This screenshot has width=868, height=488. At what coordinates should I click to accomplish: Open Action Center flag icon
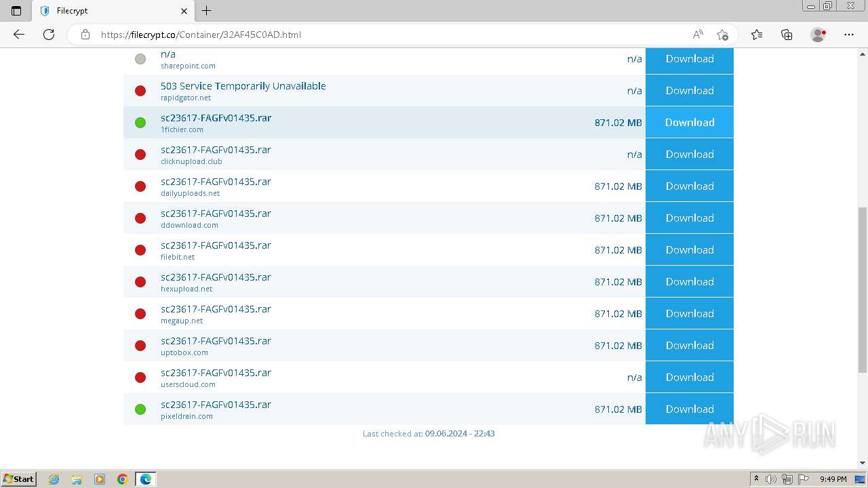pos(804,479)
